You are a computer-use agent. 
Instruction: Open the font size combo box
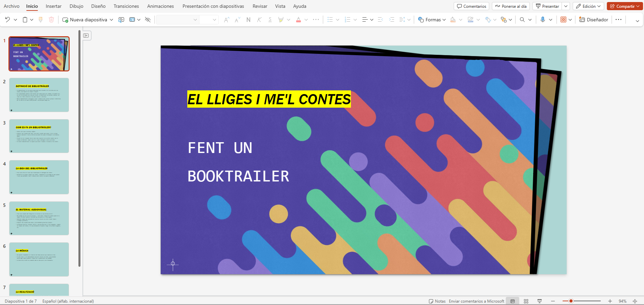[x=209, y=20]
